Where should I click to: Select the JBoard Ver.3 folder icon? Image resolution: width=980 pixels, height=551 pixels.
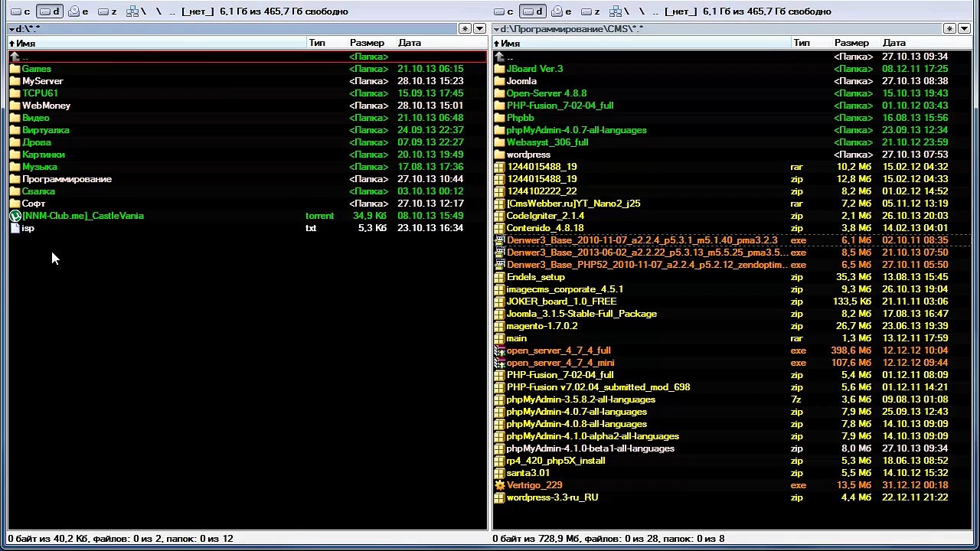pyautogui.click(x=500, y=69)
